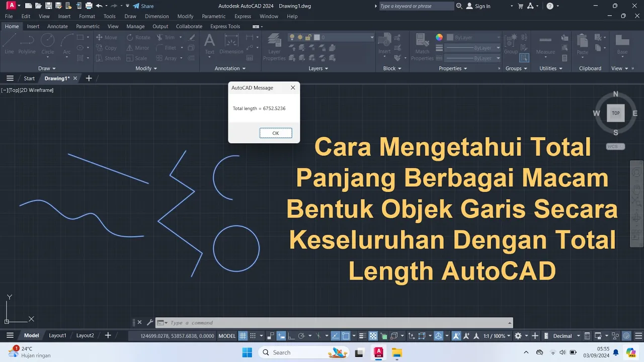Toggle transparency display
This screenshot has height=362, width=644.
click(373, 336)
